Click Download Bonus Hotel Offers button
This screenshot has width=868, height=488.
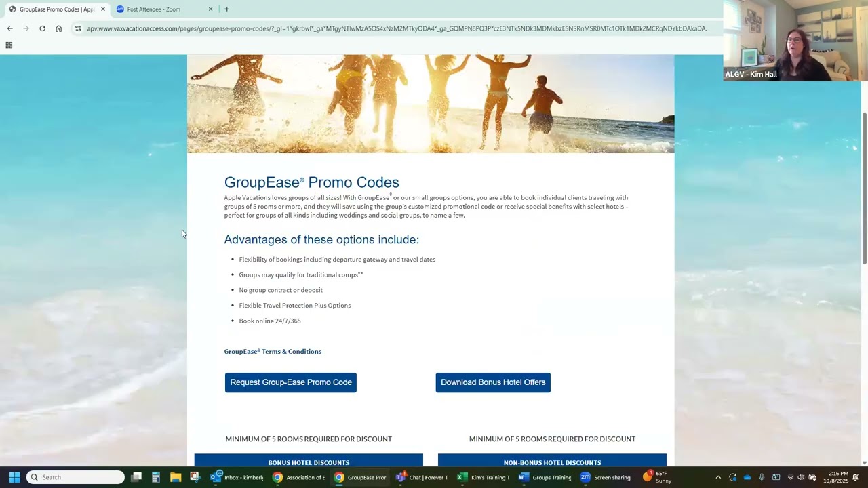pyautogui.click(x=493, y=382)
